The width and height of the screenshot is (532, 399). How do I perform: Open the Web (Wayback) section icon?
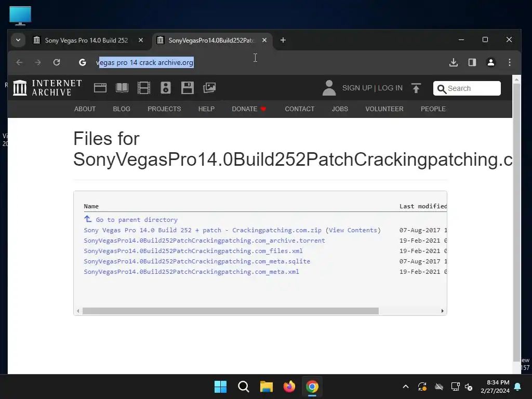100,88
